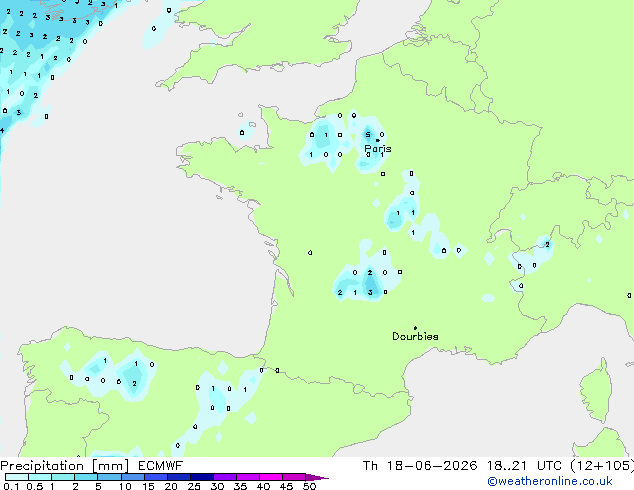634x490 pixels.
Task: Pick the magenta legend swatch right of 40
Action: tap(271, 477)
